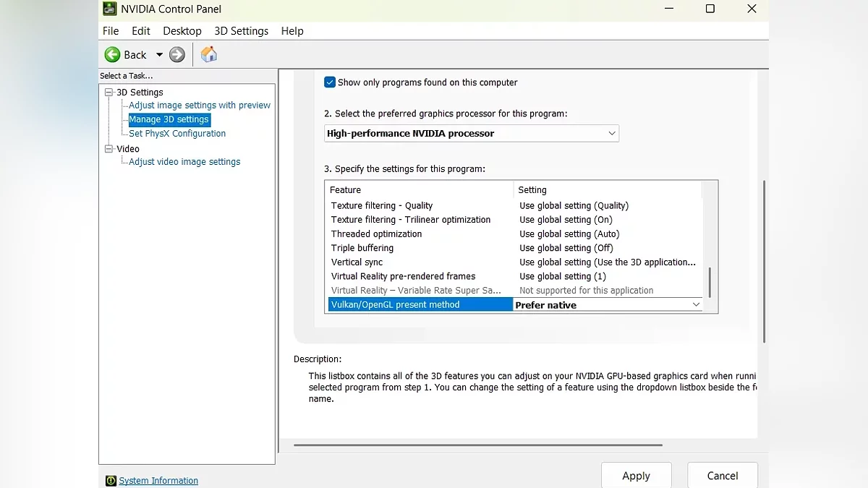Collapse the Video tree node
The height and width of the screenshot is (488, 868).
pos(109,149)
